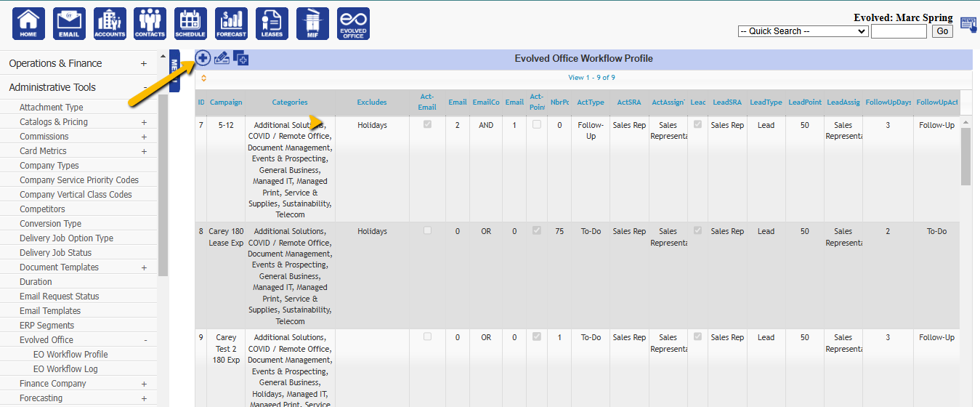Image resolution: width=980 pixels, height=407 pixels.
Task: Open the LEASES document icon
Action: click(272, 23)
